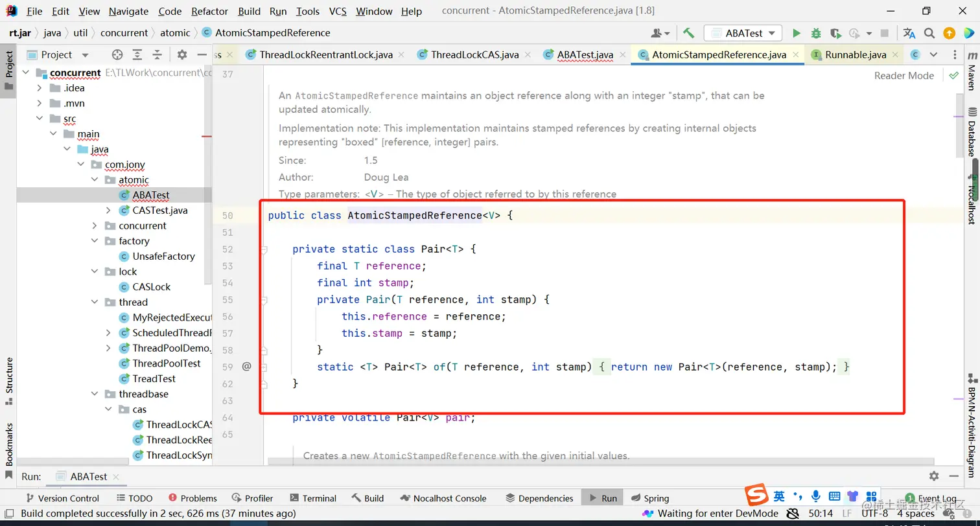Toggle Sogou English/Chinese input mode

click(x=779, y=496)
